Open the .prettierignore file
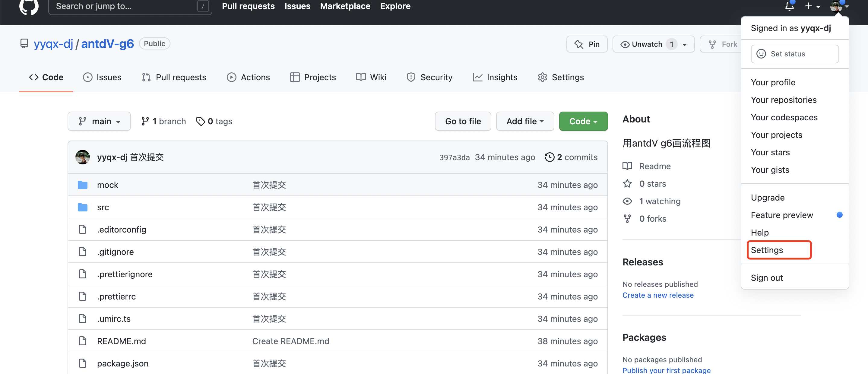The width and height of the screenshot is (868, 374). 125,274
